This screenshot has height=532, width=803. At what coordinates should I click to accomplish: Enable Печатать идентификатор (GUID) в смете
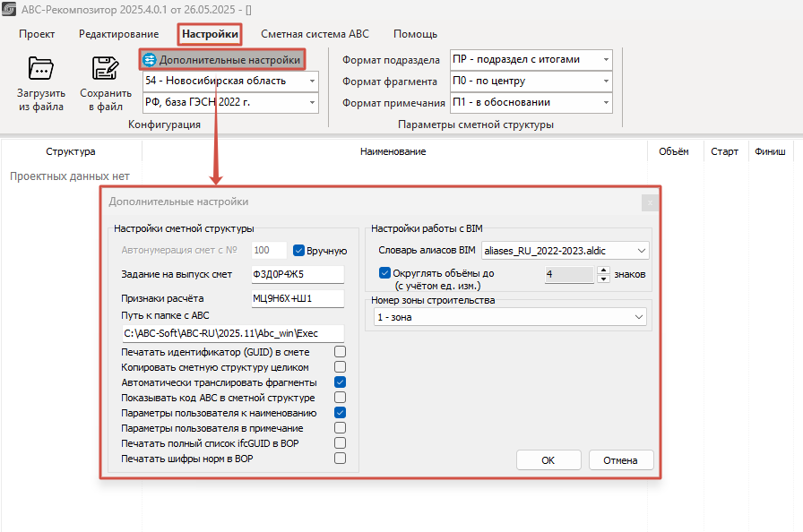(340, 352)
